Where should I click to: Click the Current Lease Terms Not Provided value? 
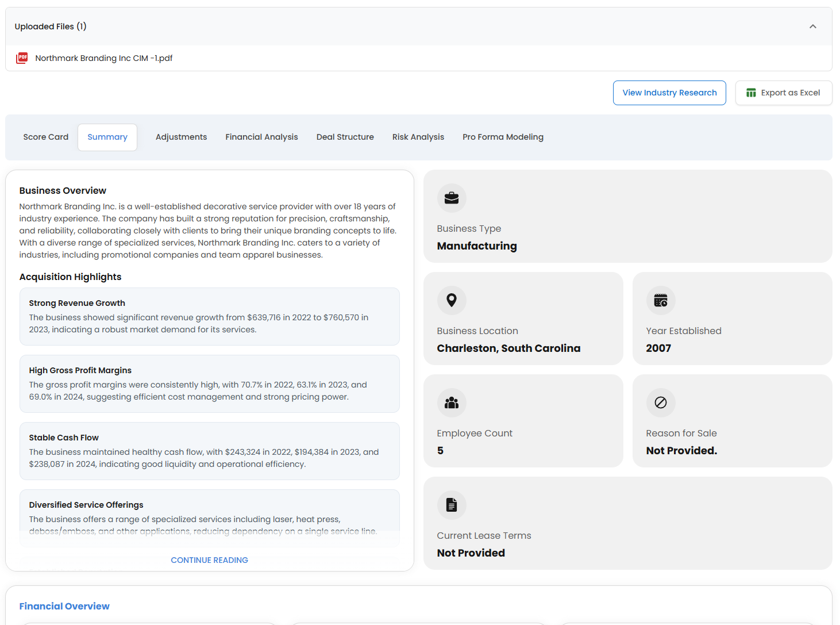point(471,553)
